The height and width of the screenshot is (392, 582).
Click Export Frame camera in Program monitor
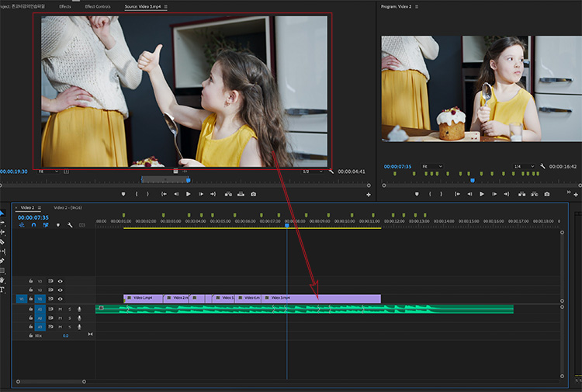click(547, 194)
